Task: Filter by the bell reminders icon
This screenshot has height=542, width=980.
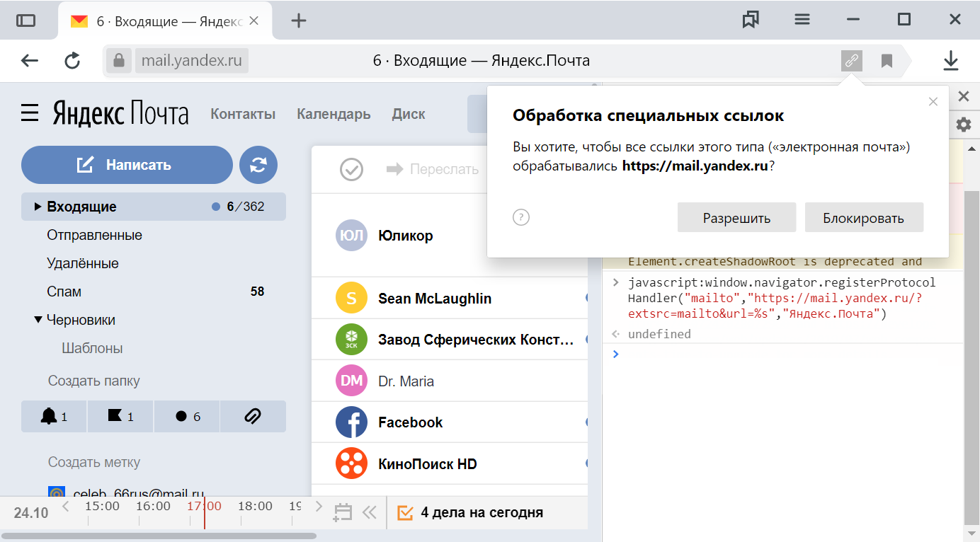Action: (x=54, y=417)
